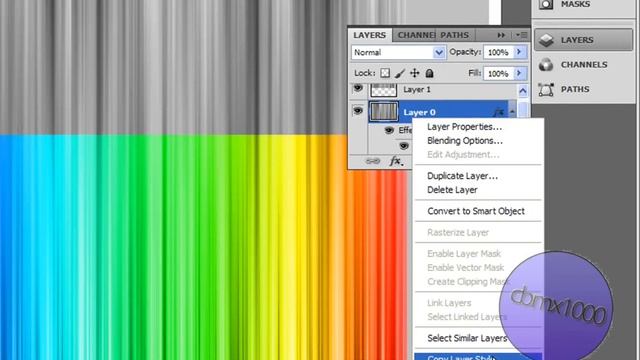
Task: Choose Convert to Smart Object
Action: 478,211
